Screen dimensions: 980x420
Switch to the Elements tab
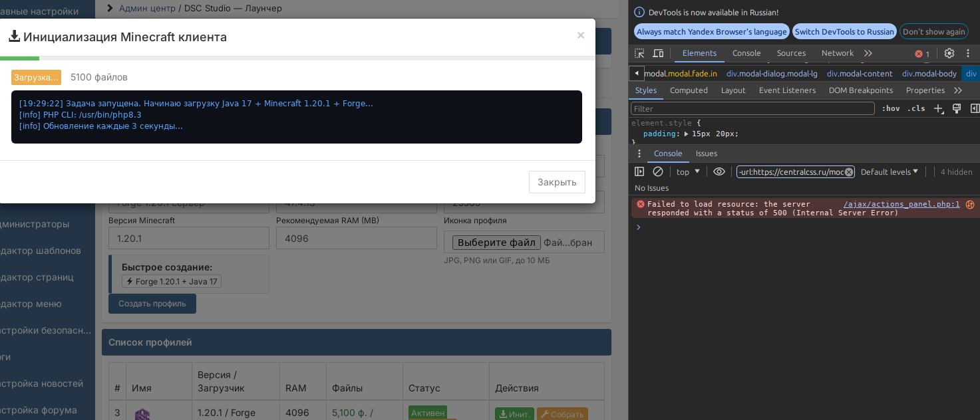click(699, 53)
